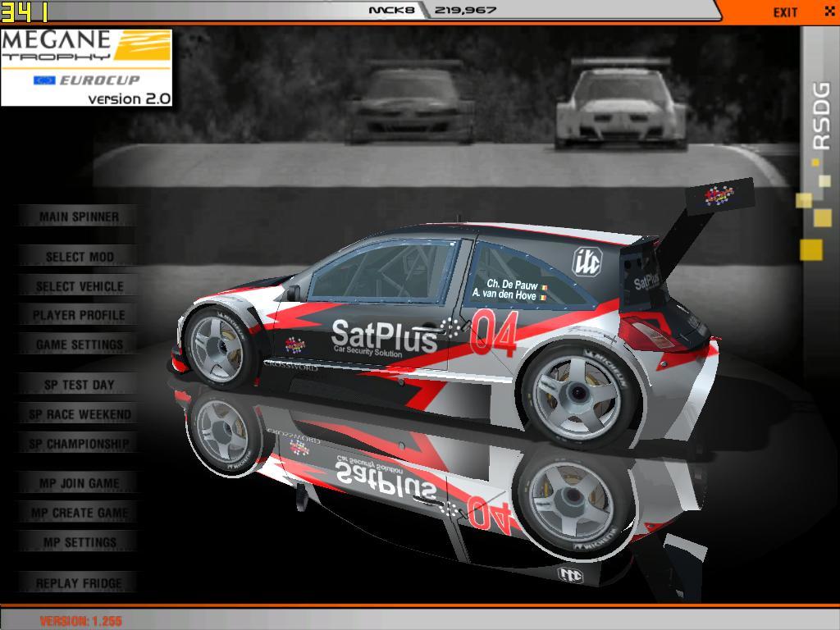Image resolution: width=840 pixels, height=630 pixels.
Task: Click the EXIT button
Action: (785, 11)
